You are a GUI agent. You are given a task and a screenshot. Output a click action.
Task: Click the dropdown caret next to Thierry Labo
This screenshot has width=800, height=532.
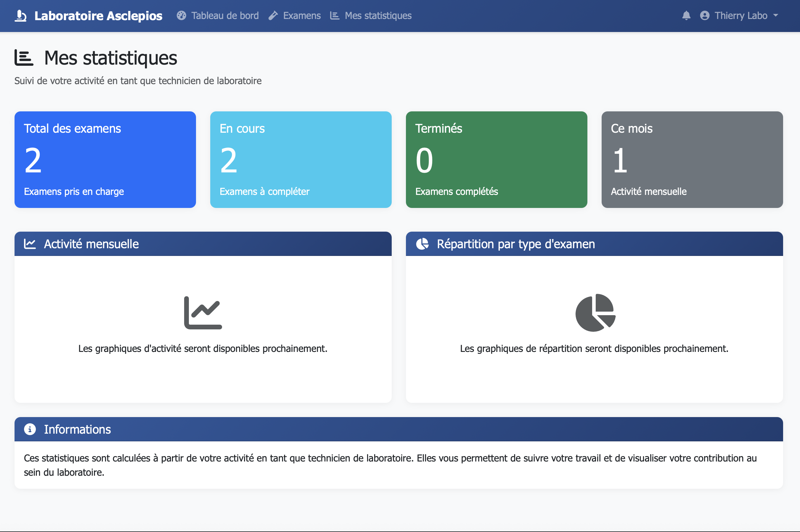click(x=776, y=16)
